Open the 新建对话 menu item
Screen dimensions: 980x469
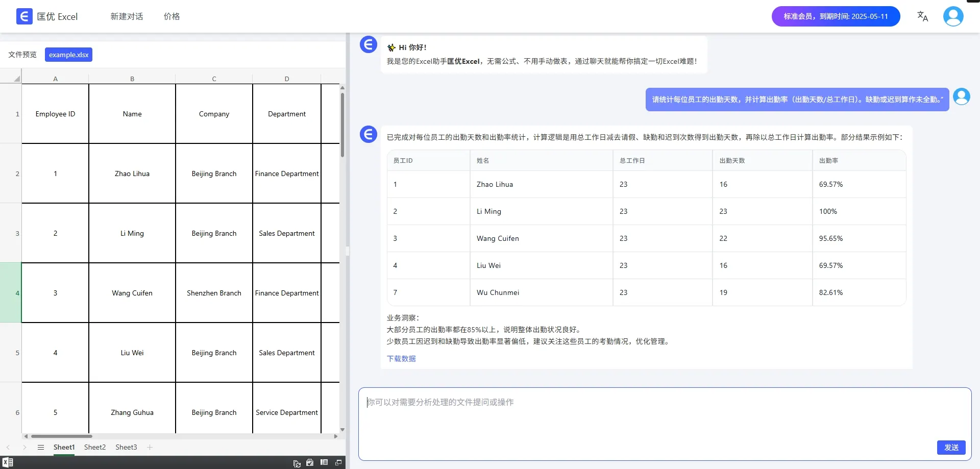[127, 16]
